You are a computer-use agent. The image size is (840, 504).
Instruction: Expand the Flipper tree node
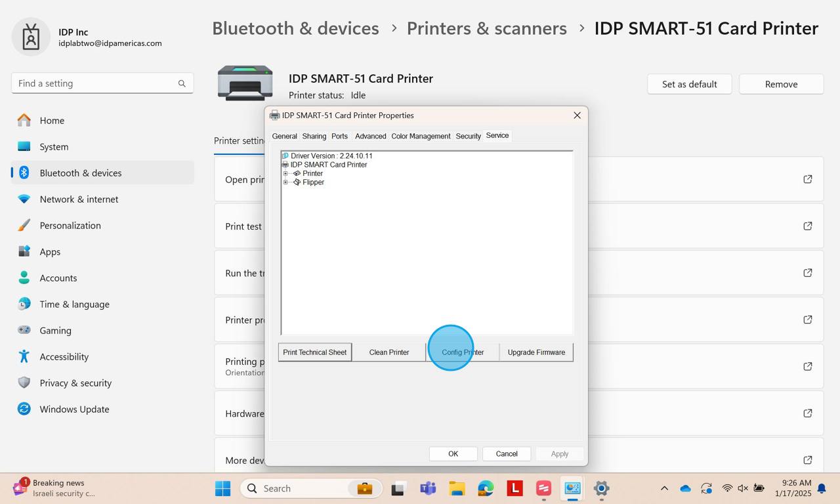[x=285, y=182]
